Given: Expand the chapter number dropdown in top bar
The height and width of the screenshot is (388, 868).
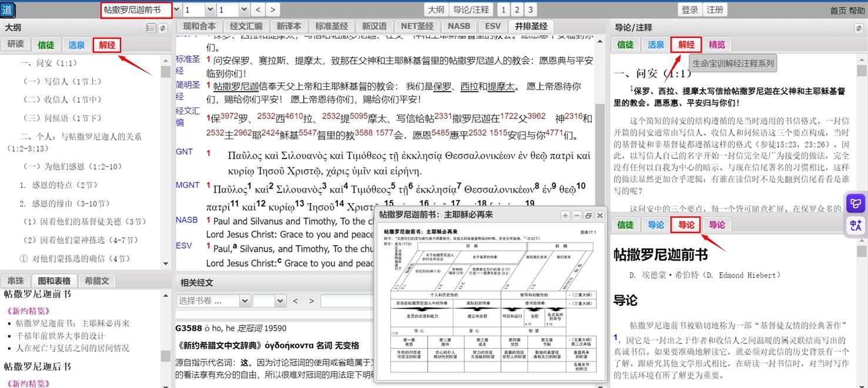Looking at the screenshot, I should [x=209, y=10].
